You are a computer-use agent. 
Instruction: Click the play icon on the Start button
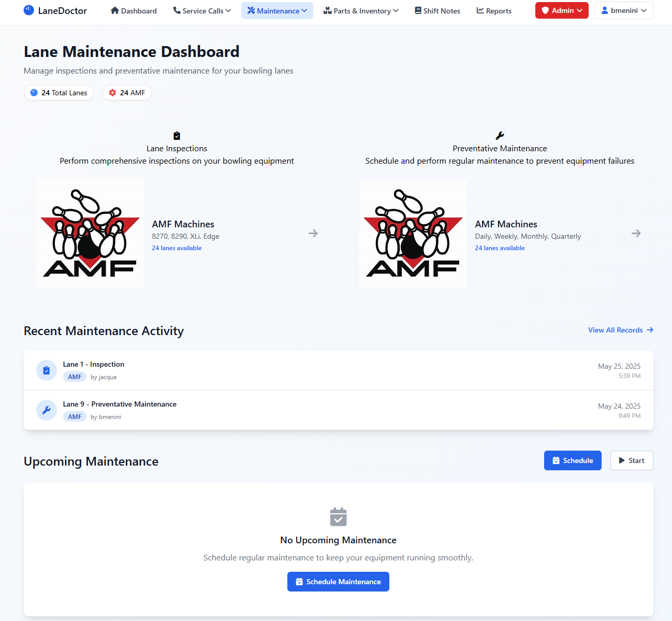click(622, 460)
